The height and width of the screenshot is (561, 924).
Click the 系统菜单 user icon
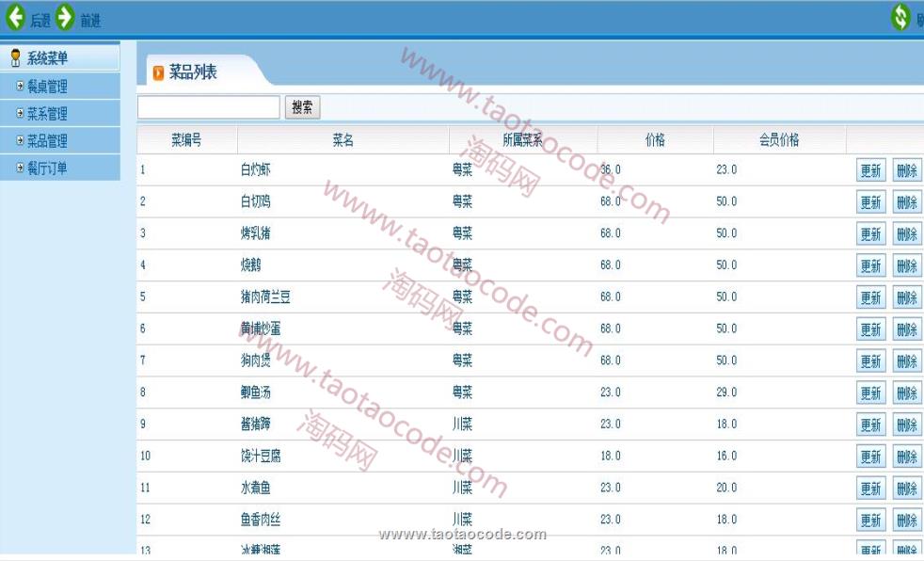(15, 58)
